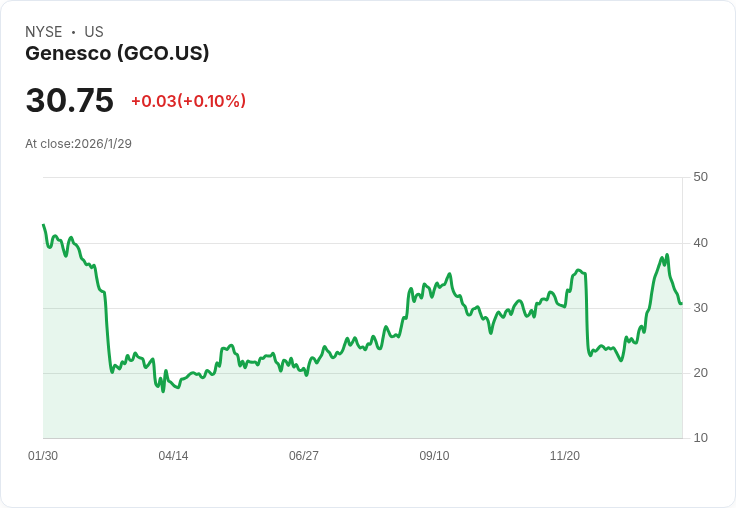Screen dimensions: 736x508
Task: Click the Genesco (GCO.US) stock title
Action: pyautogui.click(x=117, y=54)
